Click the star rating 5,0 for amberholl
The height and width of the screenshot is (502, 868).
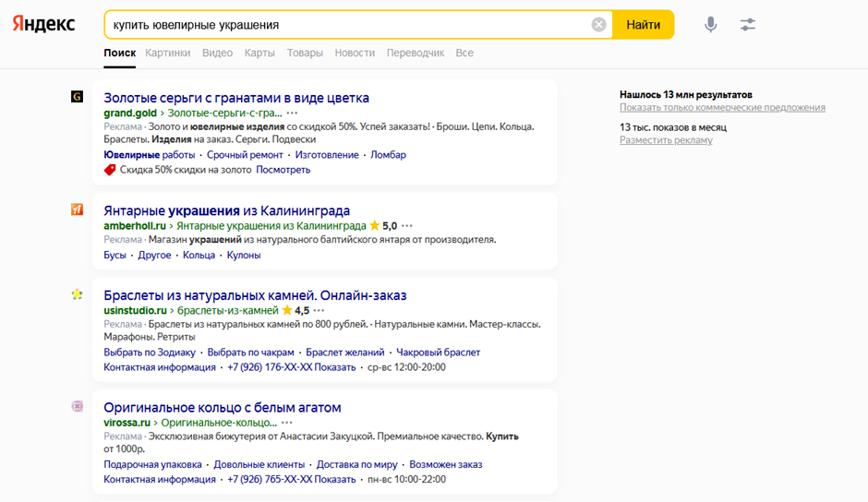(383, 226)
